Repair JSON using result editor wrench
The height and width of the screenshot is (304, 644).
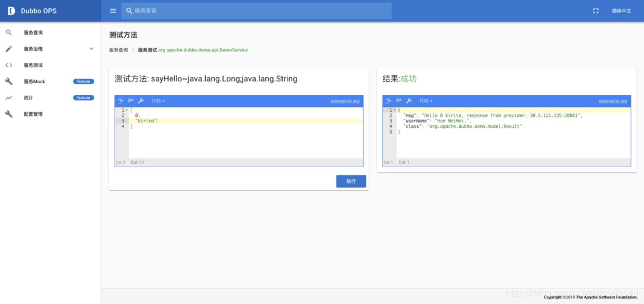point(408,101)
